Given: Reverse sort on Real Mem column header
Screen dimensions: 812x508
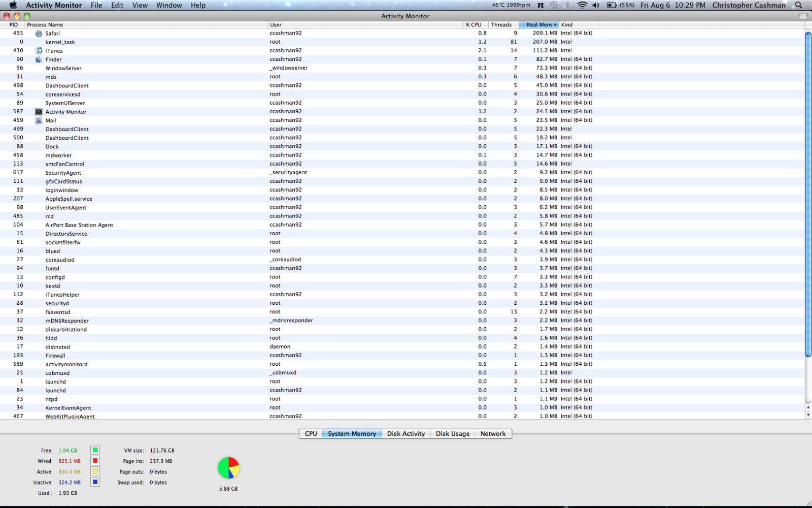Looking at the screenshot, I should pos(539,25).
